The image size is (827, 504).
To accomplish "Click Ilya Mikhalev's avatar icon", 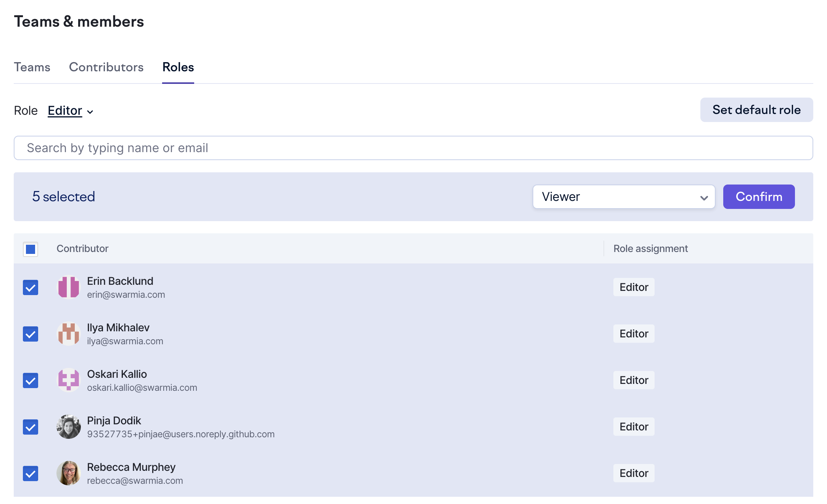I will [69, 334].
